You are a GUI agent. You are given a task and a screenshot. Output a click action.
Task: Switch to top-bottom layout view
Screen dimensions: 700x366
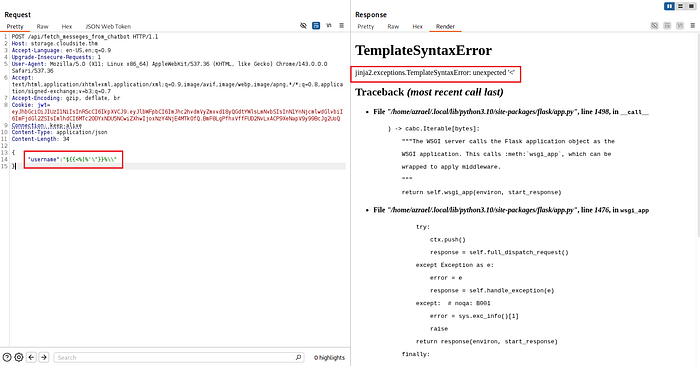[680, 6]
